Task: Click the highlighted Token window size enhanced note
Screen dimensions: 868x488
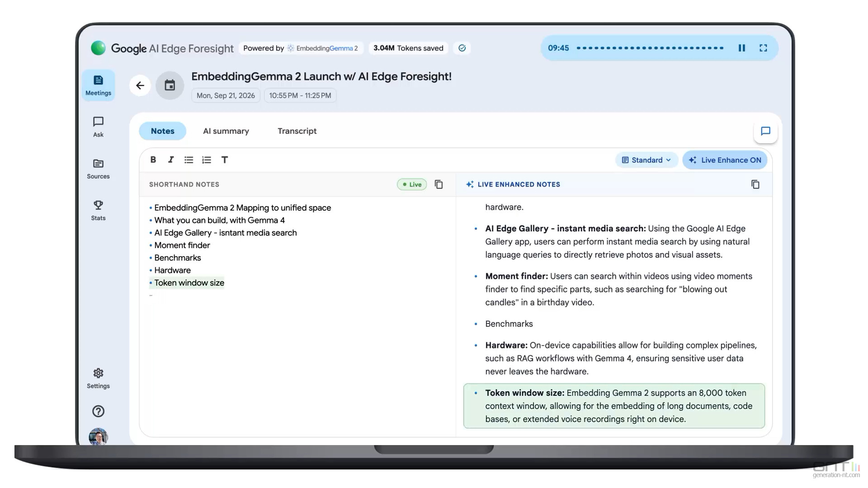Action: pos(614,406)
